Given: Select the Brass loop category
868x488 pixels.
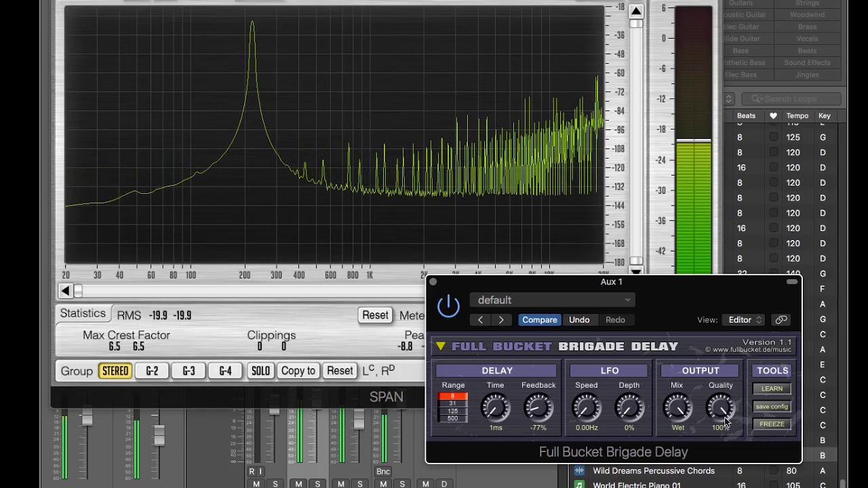Looking at the screenshot, I should 807,26.
